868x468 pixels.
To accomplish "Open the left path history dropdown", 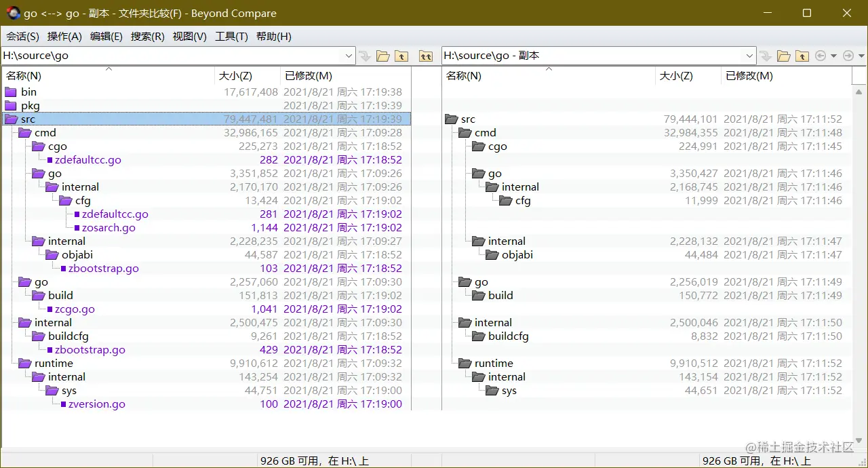I will 349,56.
